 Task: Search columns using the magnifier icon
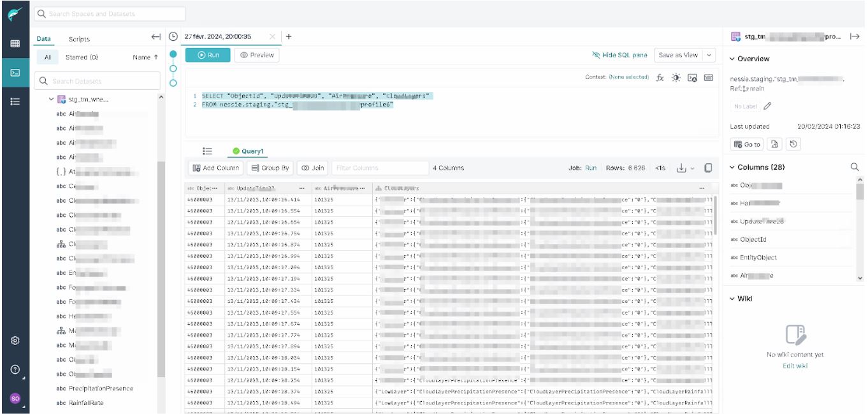coord(855,167)
